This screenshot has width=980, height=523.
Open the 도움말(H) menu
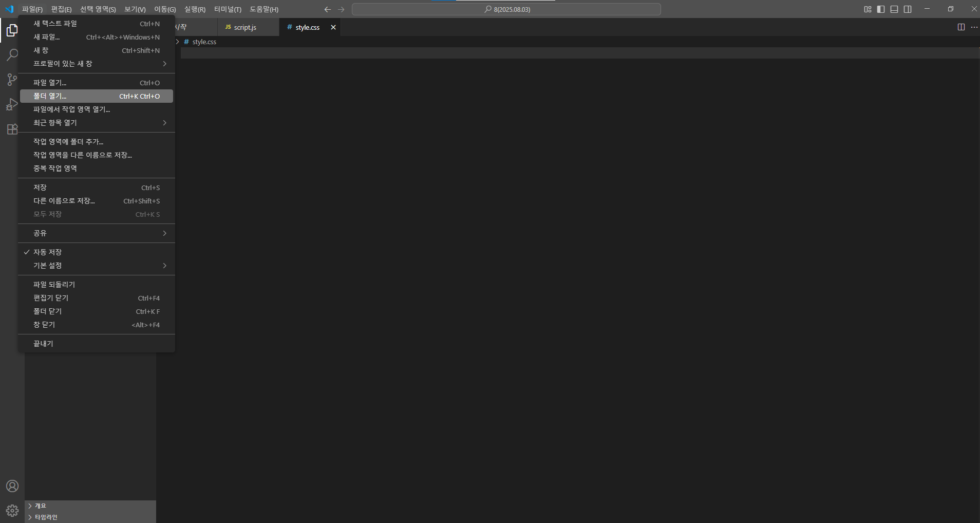(264, 9)
